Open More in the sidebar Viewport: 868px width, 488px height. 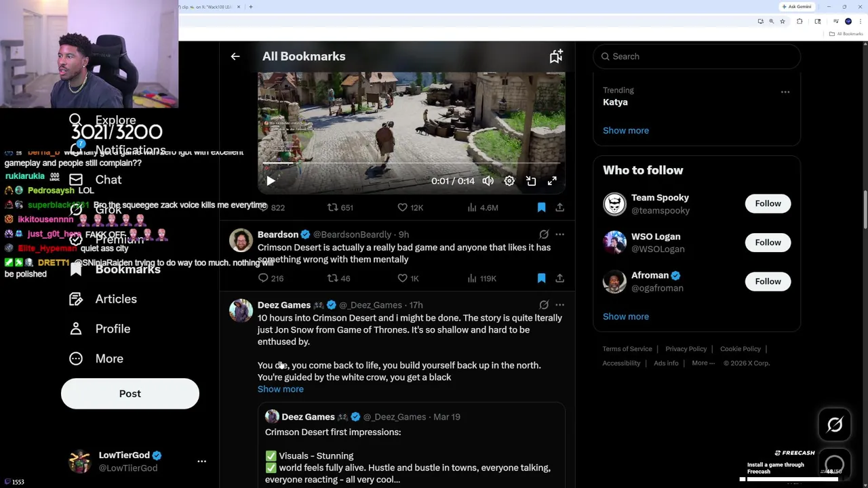point(96,359)
